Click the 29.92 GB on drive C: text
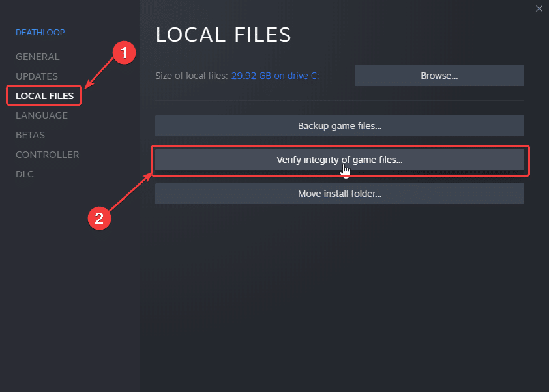 tap(275, 76)
